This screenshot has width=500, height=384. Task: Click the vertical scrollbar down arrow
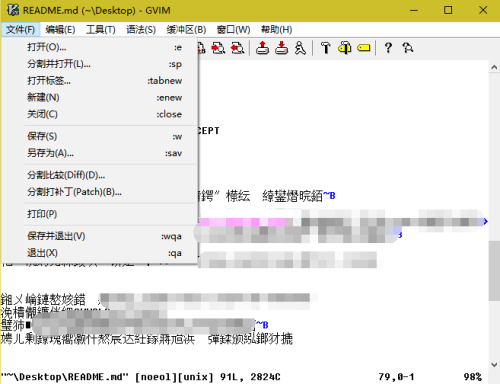[494, 364]
